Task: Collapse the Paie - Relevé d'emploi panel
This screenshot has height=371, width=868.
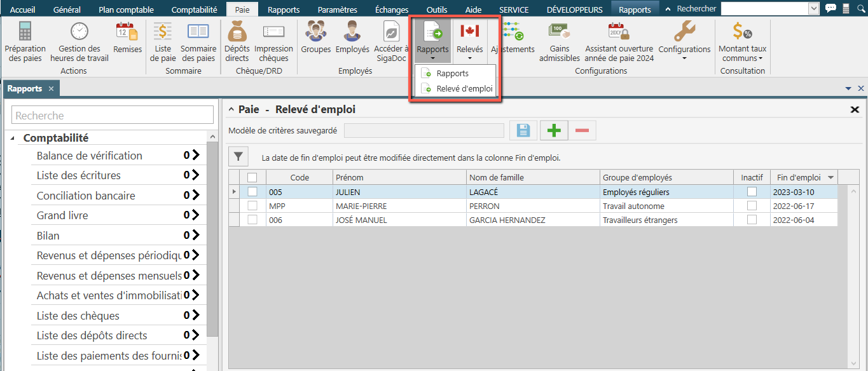Action: pos(232,109)
